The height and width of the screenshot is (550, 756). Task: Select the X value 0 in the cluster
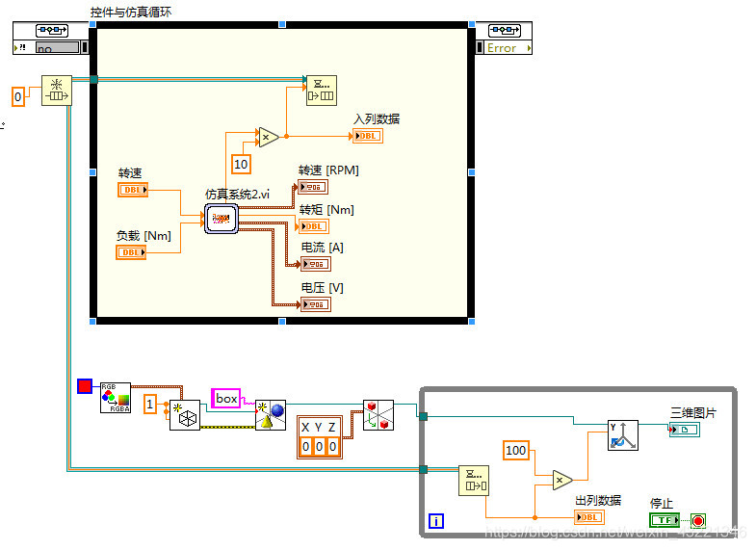coord(305,447)
